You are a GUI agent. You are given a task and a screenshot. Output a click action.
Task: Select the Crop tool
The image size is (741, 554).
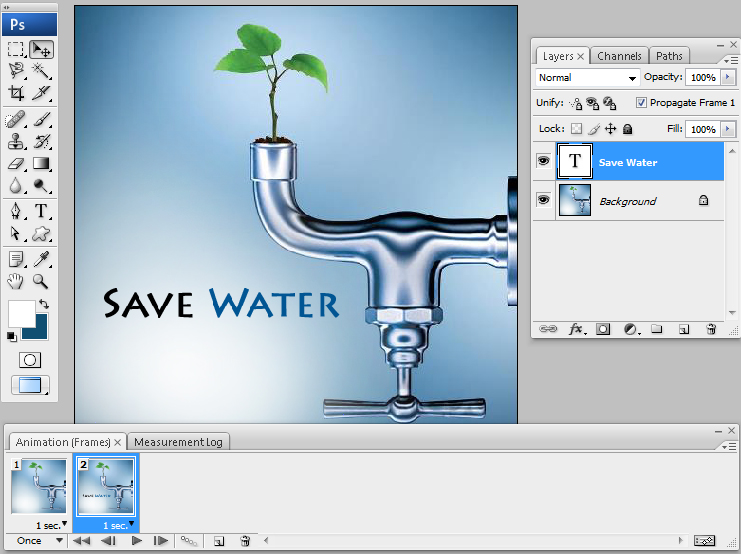(16, 93)
